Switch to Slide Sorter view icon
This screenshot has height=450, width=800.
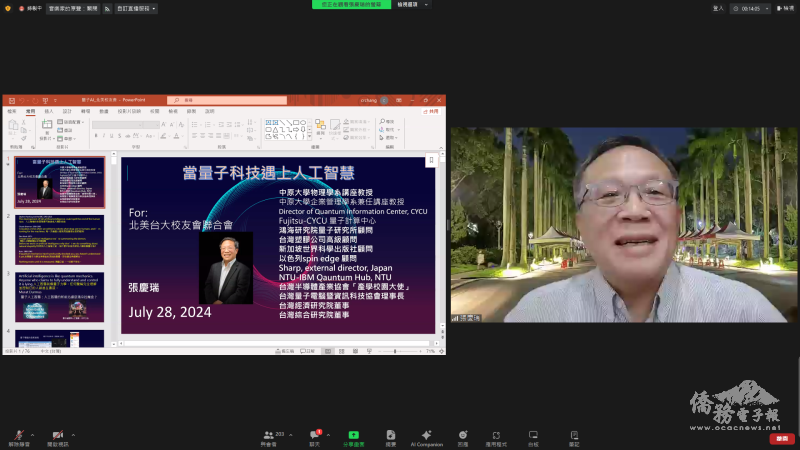pos(342,351)
